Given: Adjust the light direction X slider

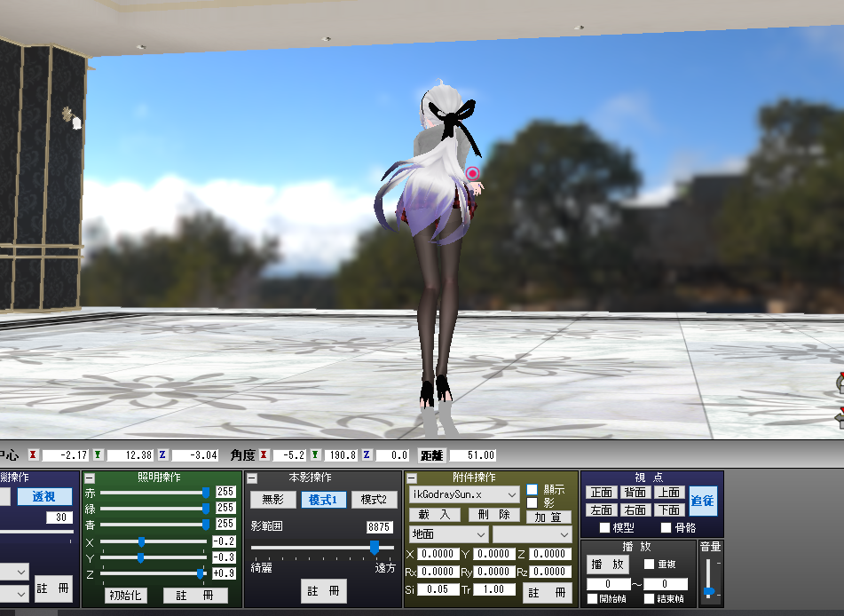Looking at the screenshot, I should click(142, 541).
